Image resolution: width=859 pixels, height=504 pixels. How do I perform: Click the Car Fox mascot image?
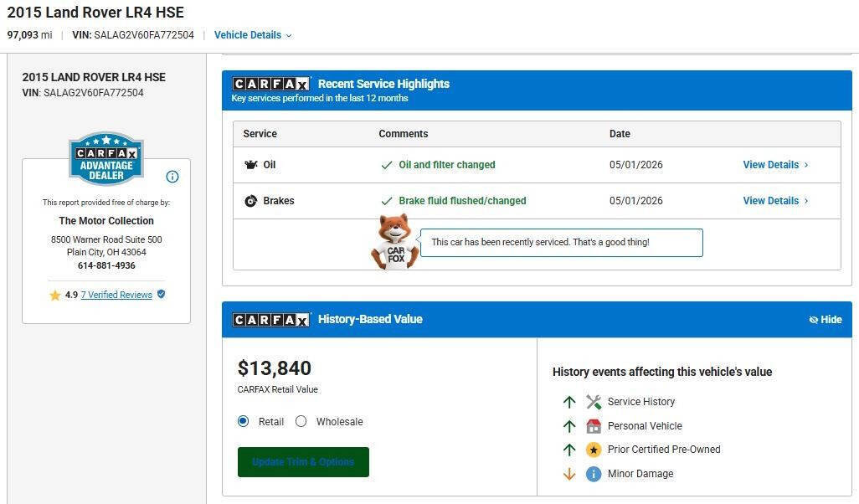tap(395, 242)
